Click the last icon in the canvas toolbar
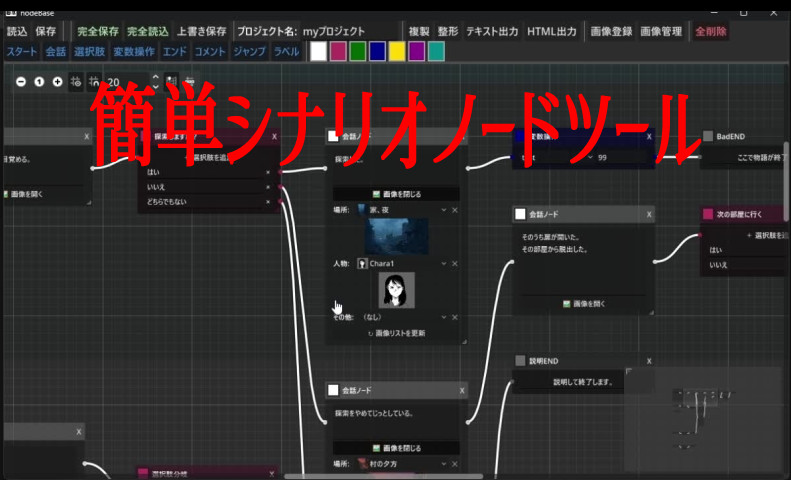This screenshot has width=791, height=480. (x=190, y=82)
